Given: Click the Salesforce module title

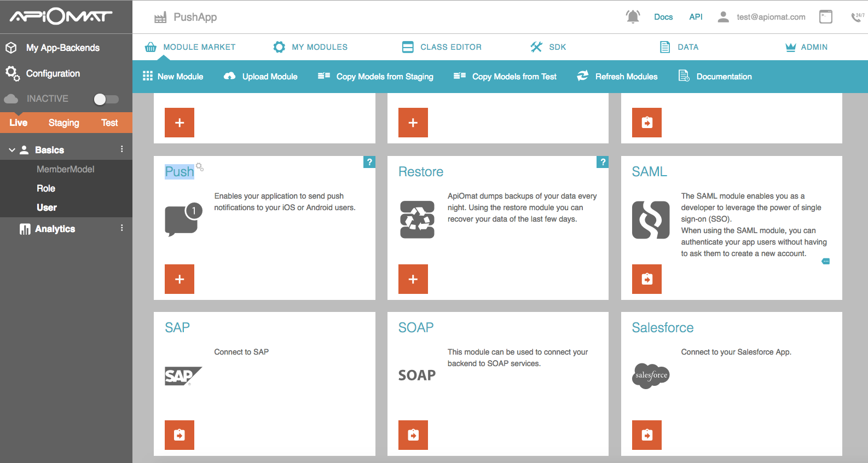Looking at the screenshot, I should click(x=663, y=328).
